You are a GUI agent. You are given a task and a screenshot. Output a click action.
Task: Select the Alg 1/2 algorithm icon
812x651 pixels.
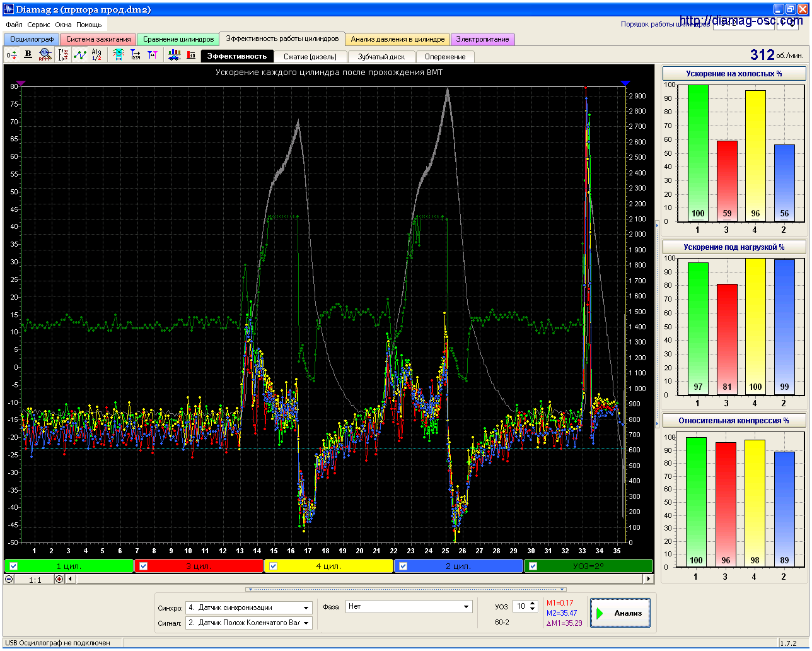pos(96,55)
